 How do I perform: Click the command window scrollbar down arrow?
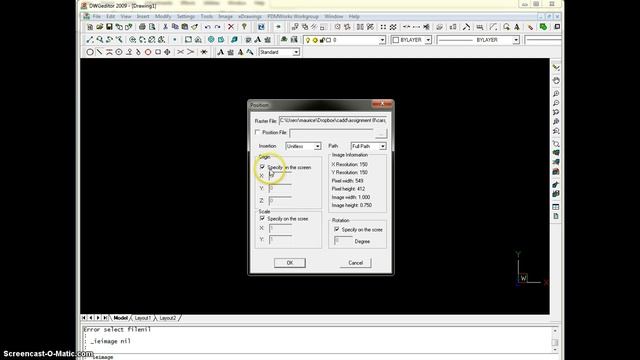tap(555, 350)
